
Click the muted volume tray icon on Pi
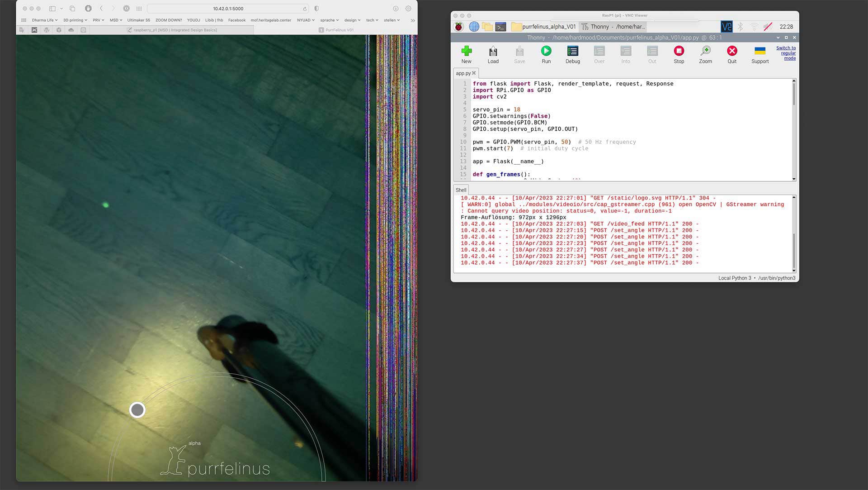(768, 27)
